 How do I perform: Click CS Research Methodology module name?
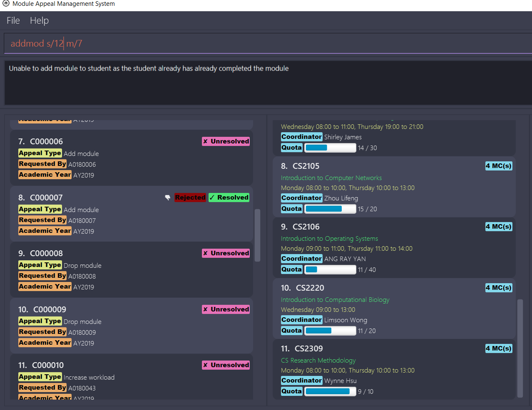click(x=318, y=360)
